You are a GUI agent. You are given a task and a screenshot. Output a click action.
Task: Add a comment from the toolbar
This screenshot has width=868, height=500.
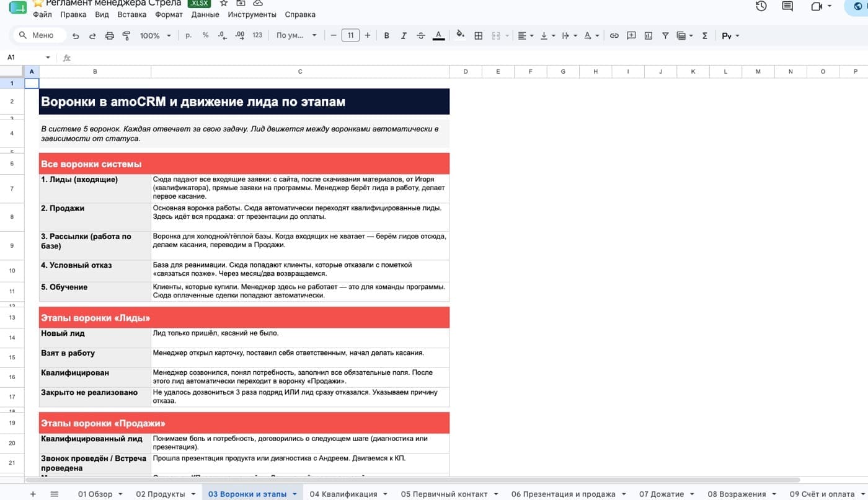[x=631, y=36]
